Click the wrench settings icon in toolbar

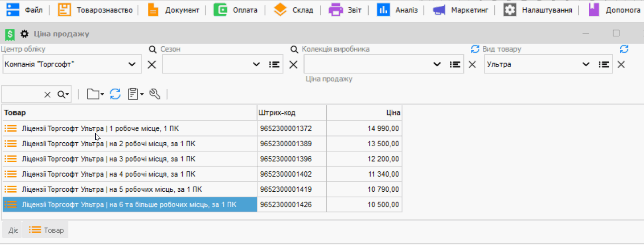coord(154,94)
